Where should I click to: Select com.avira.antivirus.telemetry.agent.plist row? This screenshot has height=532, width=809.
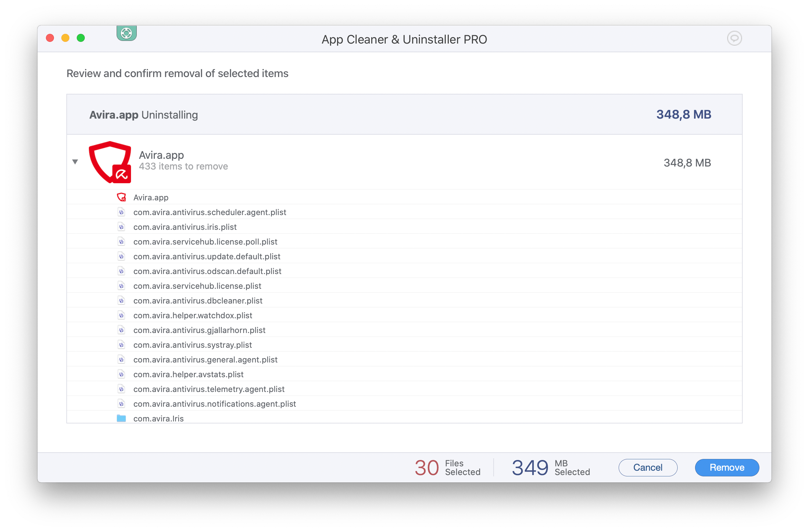(209, 389)
